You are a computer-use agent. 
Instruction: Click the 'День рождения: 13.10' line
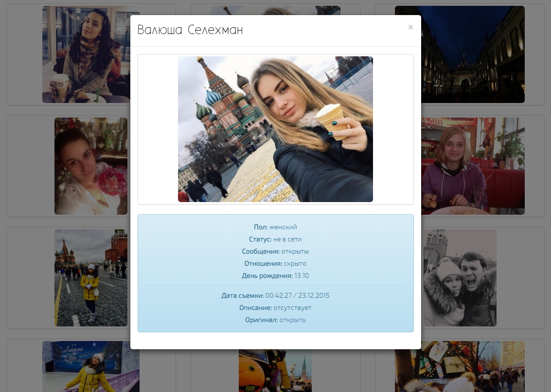[x=275, y=275]
